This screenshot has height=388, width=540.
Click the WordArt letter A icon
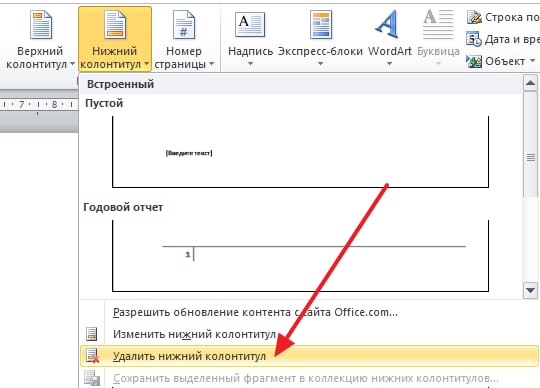(x=388, y=24)
